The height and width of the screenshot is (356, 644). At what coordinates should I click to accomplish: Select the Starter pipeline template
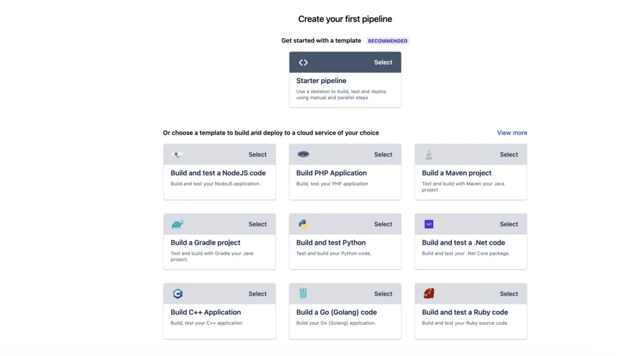(x=383, y=62)
